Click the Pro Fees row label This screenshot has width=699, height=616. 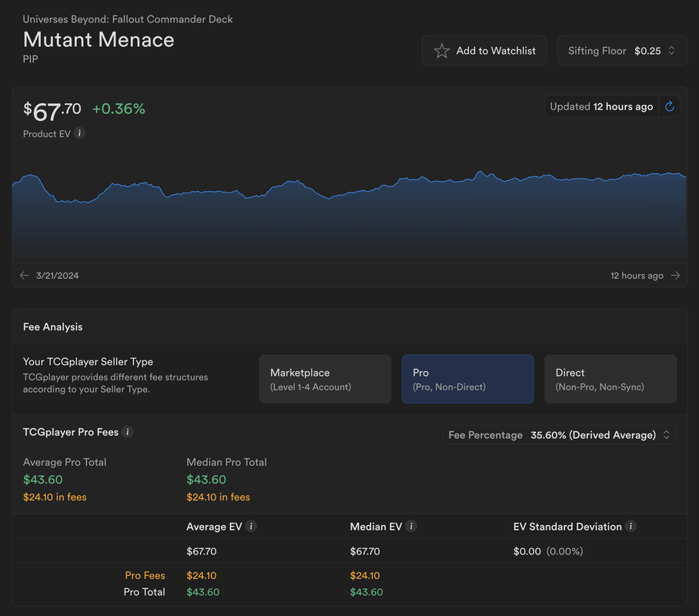tap(145, 575)
